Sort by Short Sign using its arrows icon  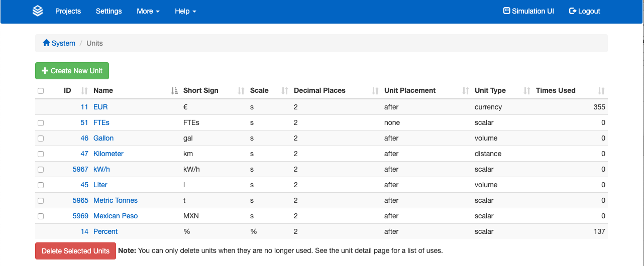pos(241,91)
